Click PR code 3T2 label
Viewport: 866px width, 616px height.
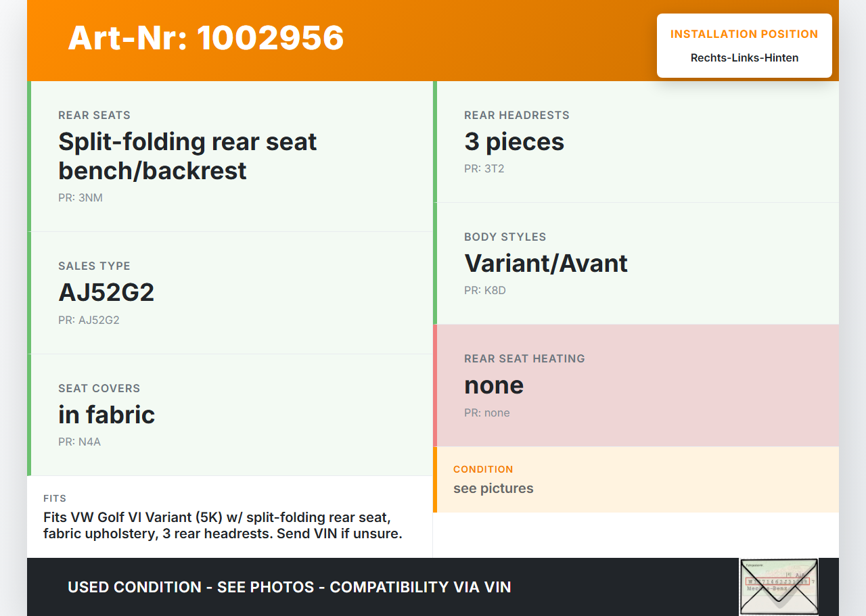[484, 169]
